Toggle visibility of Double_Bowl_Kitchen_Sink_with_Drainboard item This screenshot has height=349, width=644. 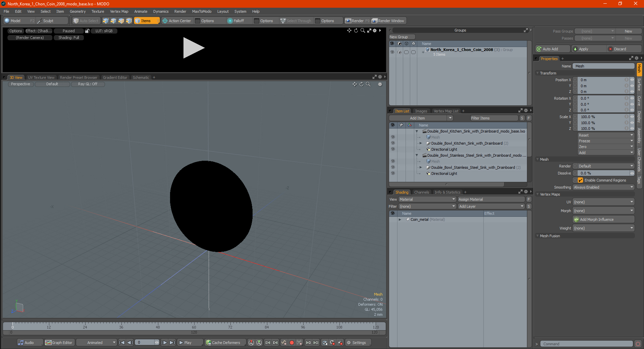click(393, 143)
